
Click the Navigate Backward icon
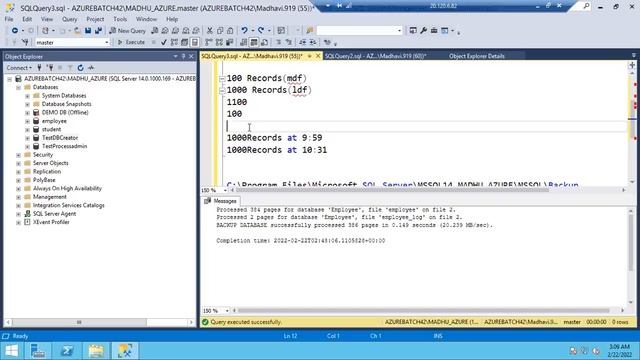click(15, 31)
